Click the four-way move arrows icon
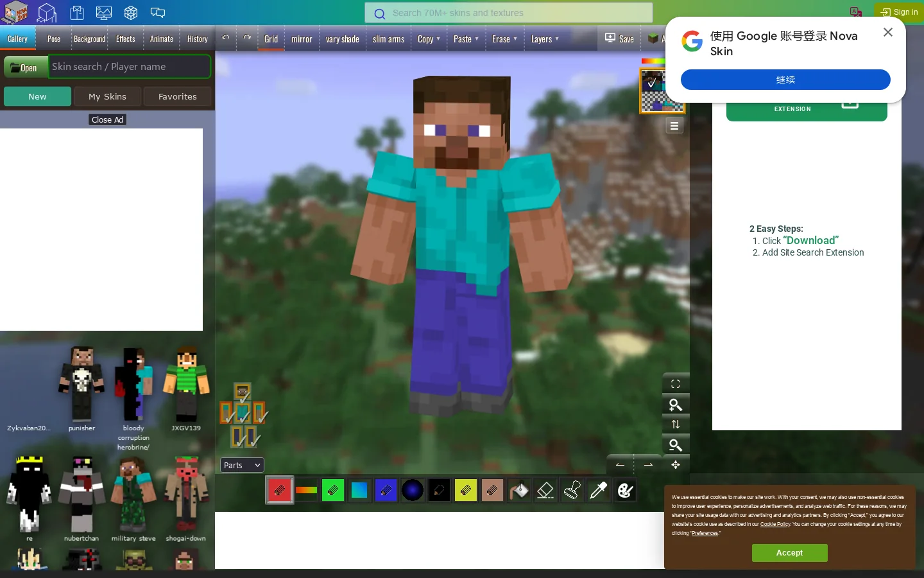924x578 pixels. click(x=676, y=464)
